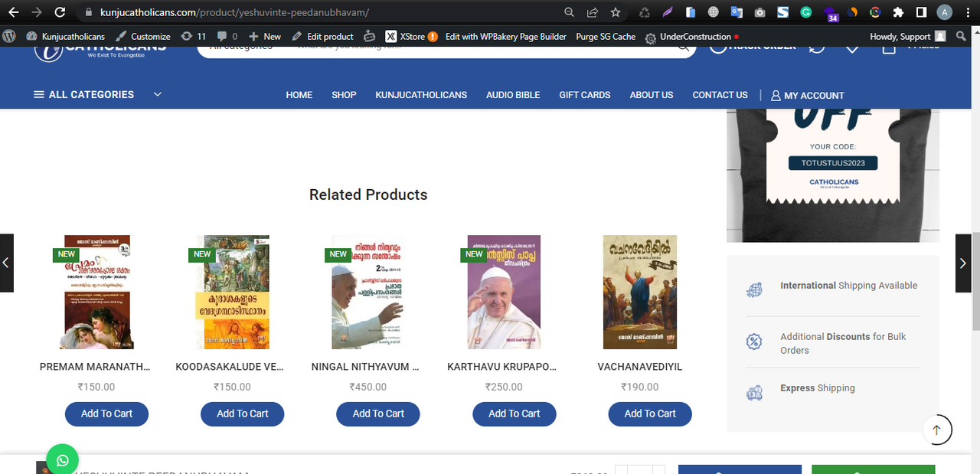Open MY ACCOUNT

pyautogui.click(x=808, y=95)
